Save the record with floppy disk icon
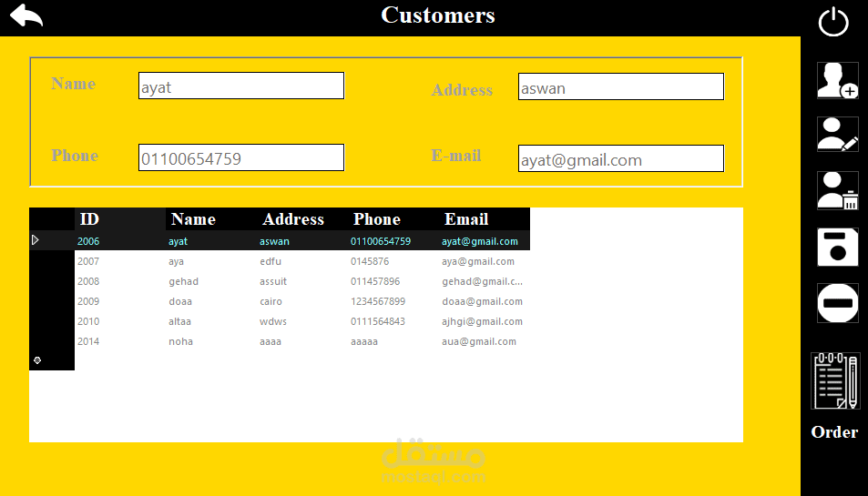The image size is (868, 496). [838, 248]
